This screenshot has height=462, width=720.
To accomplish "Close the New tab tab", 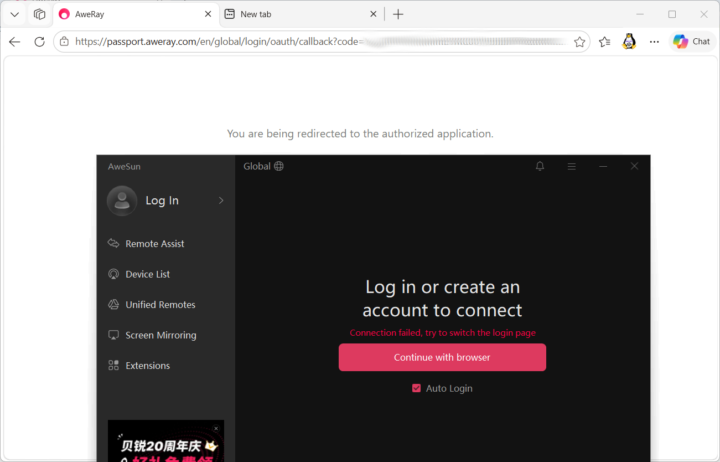I will (373, 14).
